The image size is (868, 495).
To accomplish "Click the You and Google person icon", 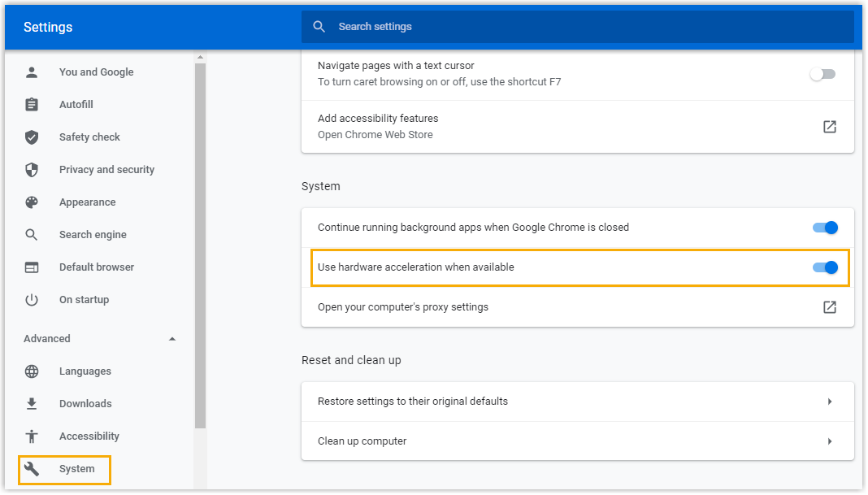I will click(x=32, y=72).
